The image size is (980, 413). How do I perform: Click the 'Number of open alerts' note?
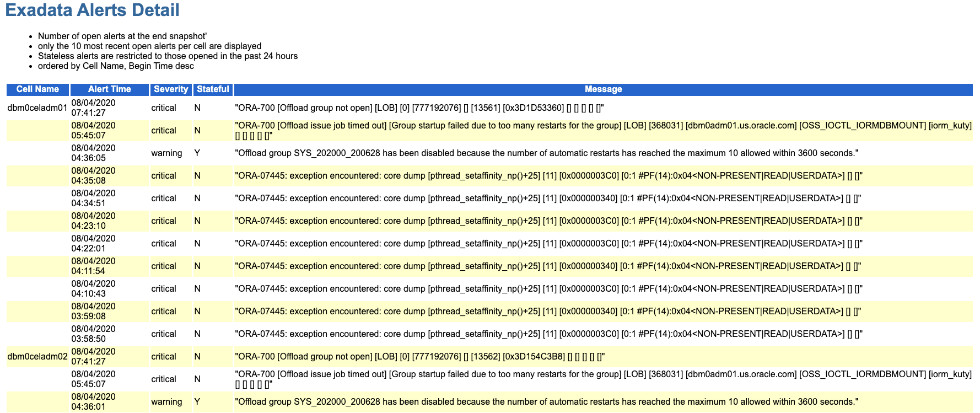pos(122,36)
